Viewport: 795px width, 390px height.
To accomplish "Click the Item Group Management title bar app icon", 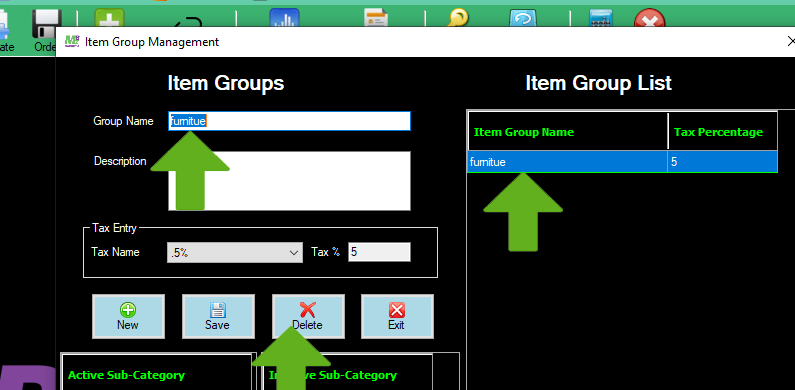I will [x=72, y=42].
